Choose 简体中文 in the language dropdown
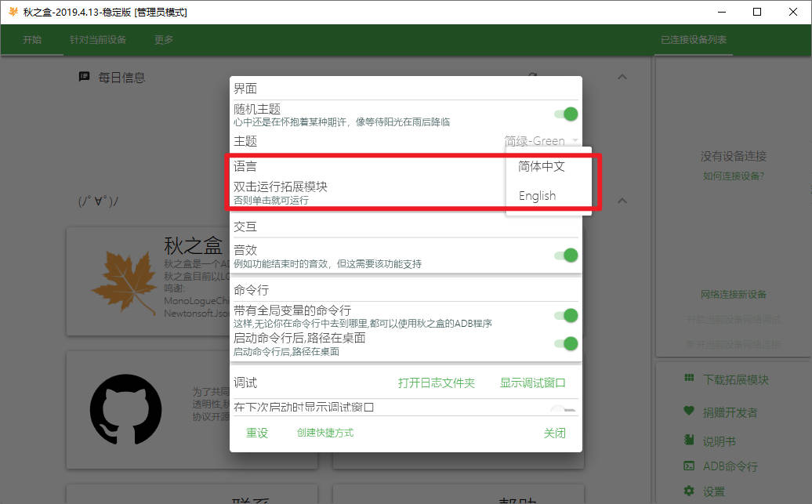Screen dimensions: 812x504 click(542, 166)
